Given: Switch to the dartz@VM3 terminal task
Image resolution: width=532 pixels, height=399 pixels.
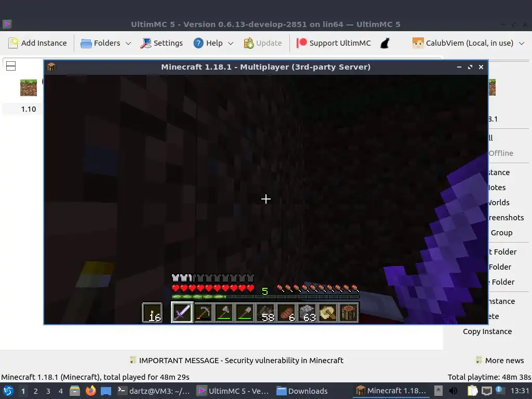Looking at the screenshot, I should [154, 391].
